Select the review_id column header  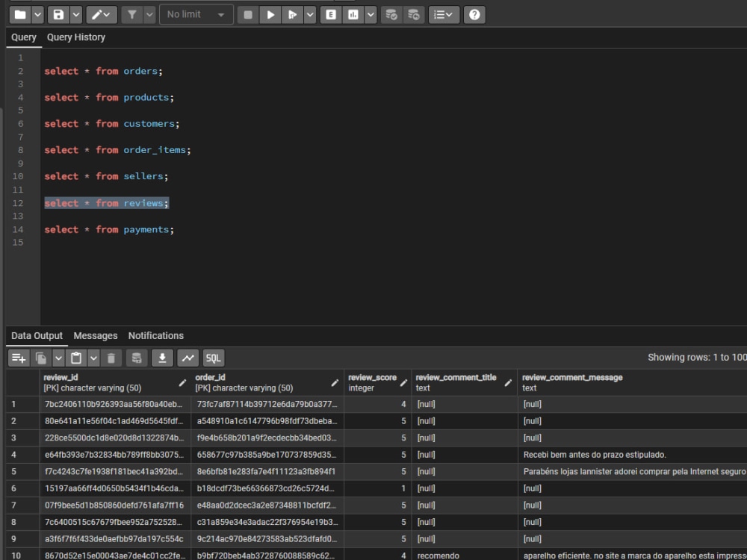(115, 382)
